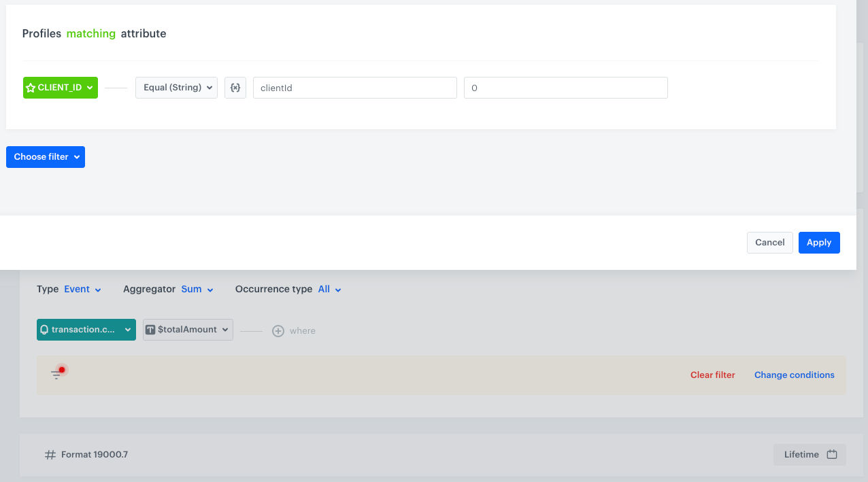Click the {x} expression icon next to Equal (String)
Image resolution: width=868 pixels, height=482 pixels.
235,87
